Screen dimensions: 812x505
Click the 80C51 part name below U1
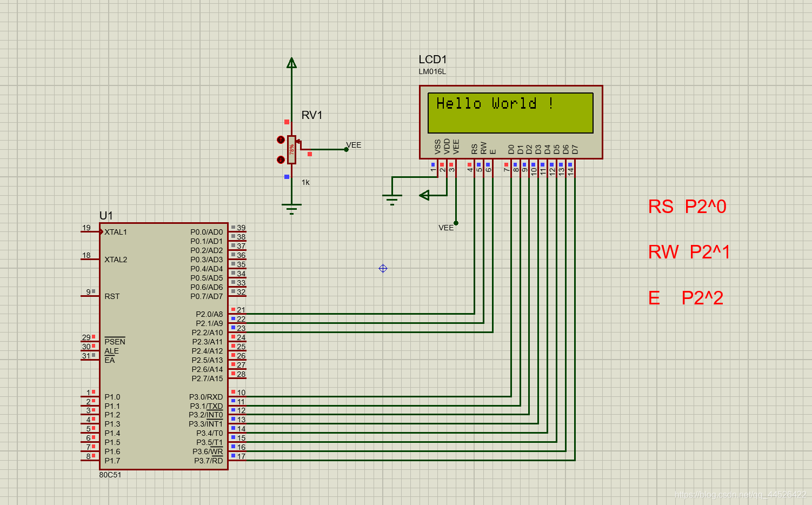click(x=110, y=475)
